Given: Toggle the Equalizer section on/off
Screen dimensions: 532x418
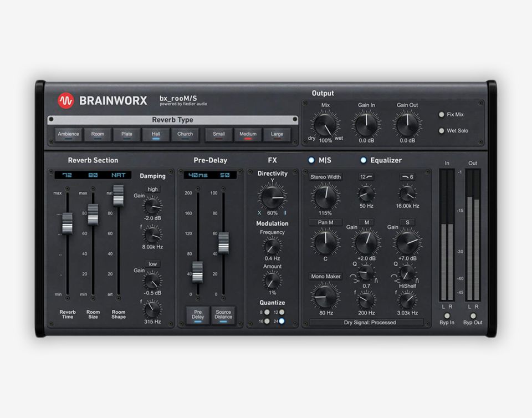Looking at the screenshot, I should click(364, 160).
